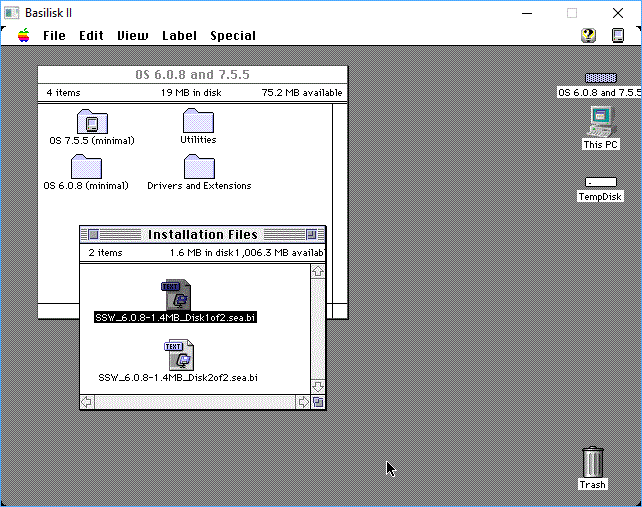Click the Installation Files window zoom box
This screenshot has width=642, height=507.
click(311, 235)
